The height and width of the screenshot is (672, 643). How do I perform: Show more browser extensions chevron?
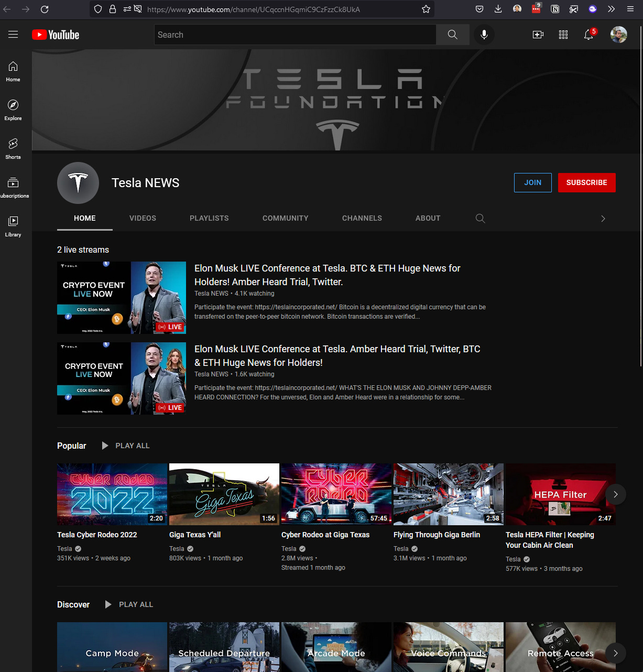(611, 9)
